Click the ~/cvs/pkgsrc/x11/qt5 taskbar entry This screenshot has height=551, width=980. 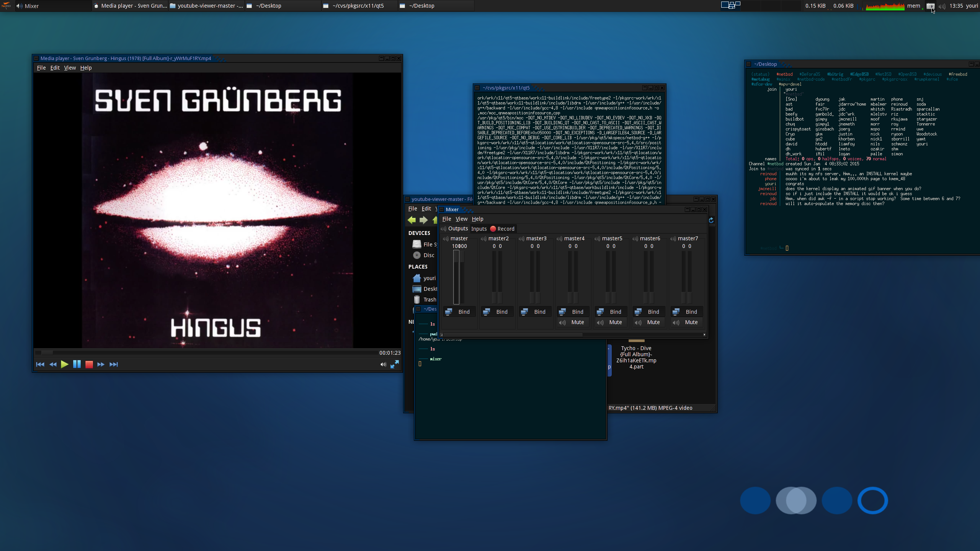coord(359,6)
